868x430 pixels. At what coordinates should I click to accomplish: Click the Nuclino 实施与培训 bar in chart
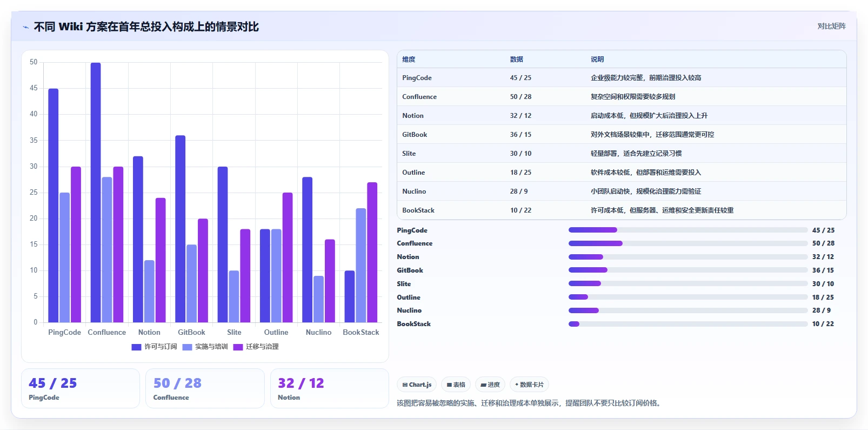coord(319,299)
